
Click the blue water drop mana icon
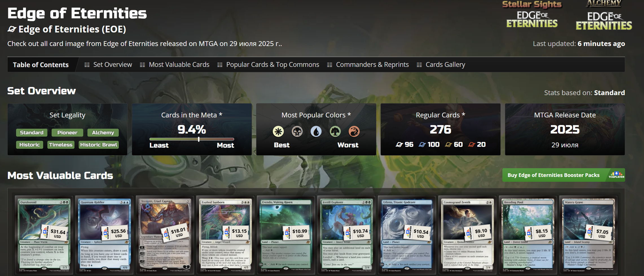click(x=316, y=131)
